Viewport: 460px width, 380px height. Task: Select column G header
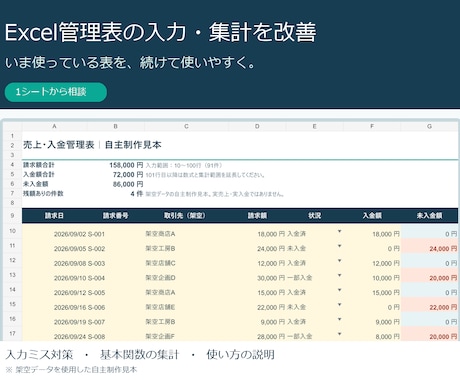tap(429, 126)
